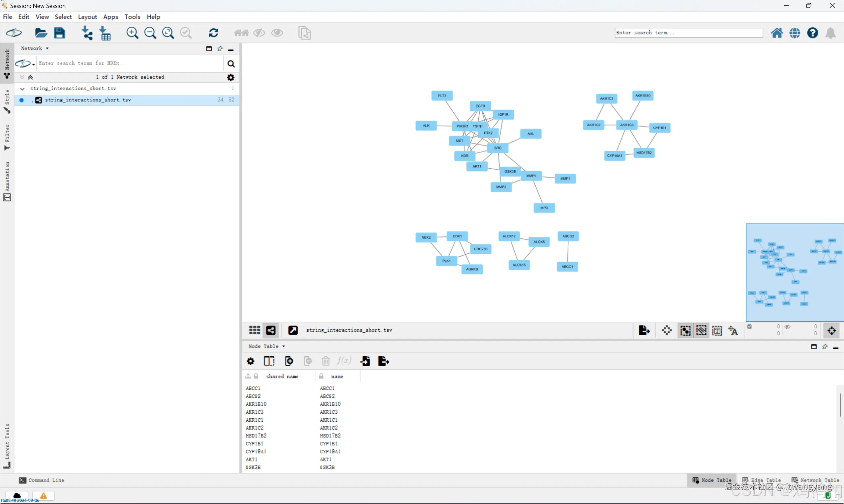Click Import Table from File icon
The width and height of the screenshot is (844, 504).
click(105, 33)
